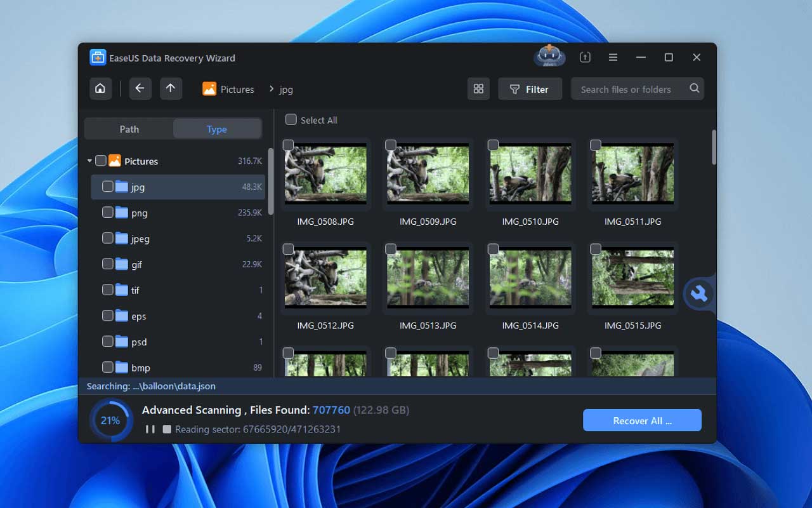Open the Filter options
The image size is (812, 508).
point(530,89)
